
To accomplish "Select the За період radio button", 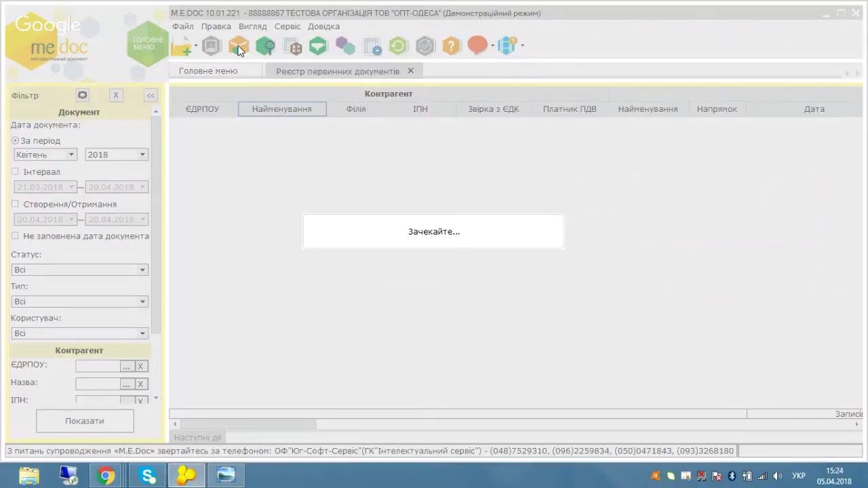I will [16, 141].
